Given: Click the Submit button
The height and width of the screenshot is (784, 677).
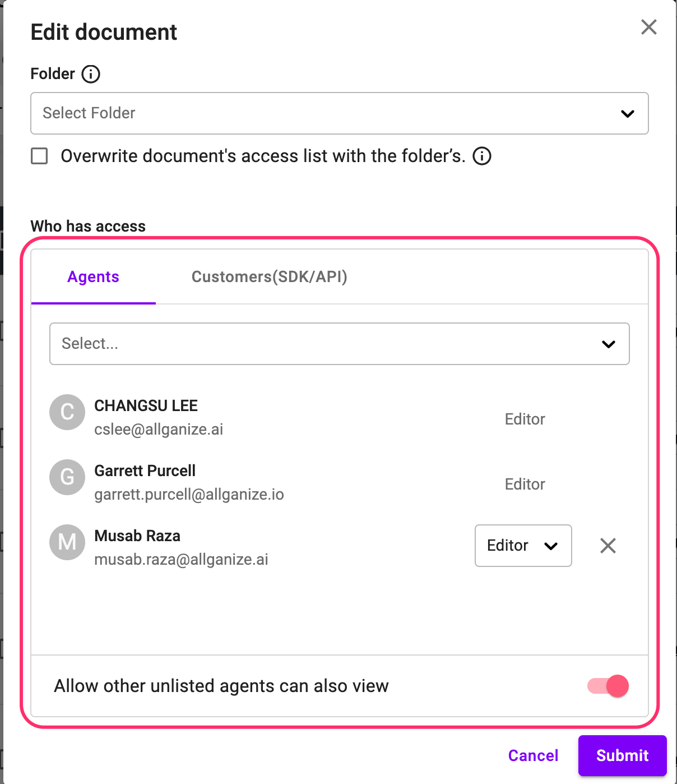Looking at the screenshot, I should (x=622, y=755).
